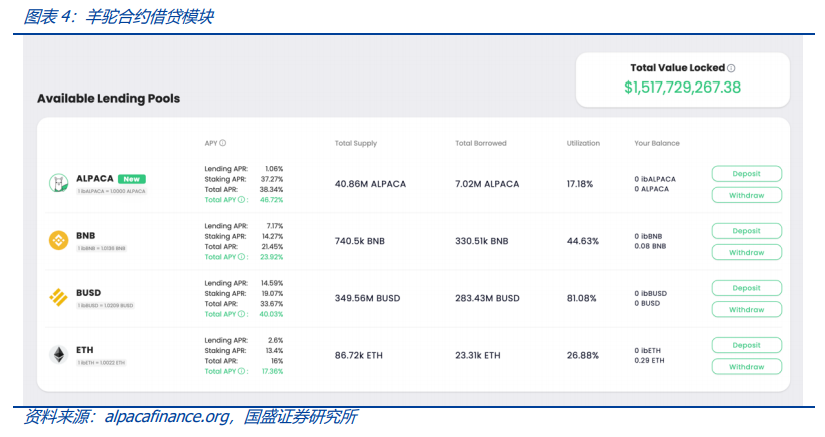825x437 pixels.
Task: Withdraw from the BUSD lending pool
Action: (747, 310)
